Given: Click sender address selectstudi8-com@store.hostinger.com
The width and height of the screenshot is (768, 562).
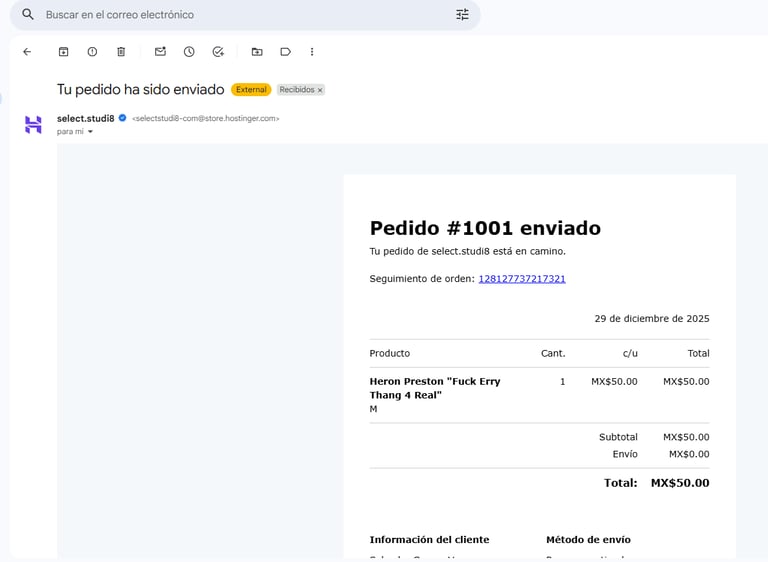Looking at the screenshot, I should click(x=206, y=118).
